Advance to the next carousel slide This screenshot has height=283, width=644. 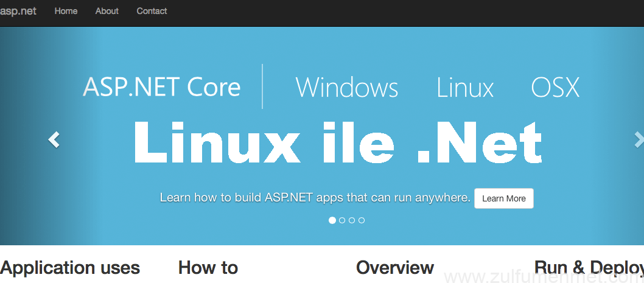pos(638,140)
